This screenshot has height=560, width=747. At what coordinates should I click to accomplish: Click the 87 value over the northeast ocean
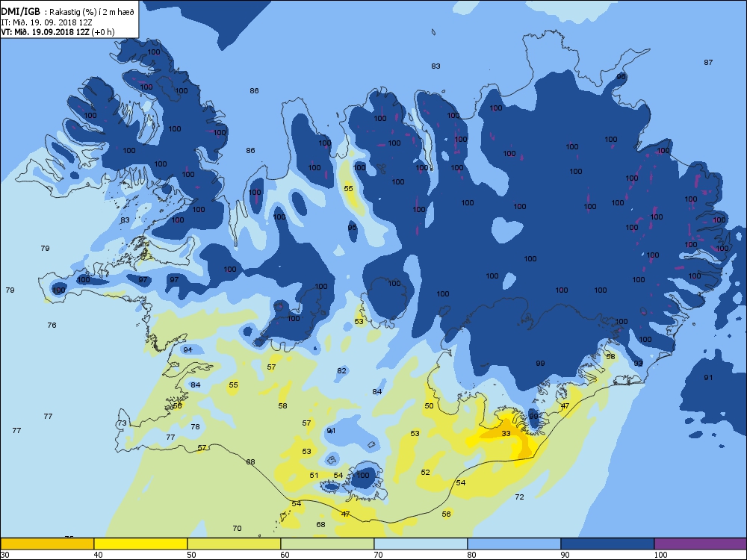(x=708, y=63)
